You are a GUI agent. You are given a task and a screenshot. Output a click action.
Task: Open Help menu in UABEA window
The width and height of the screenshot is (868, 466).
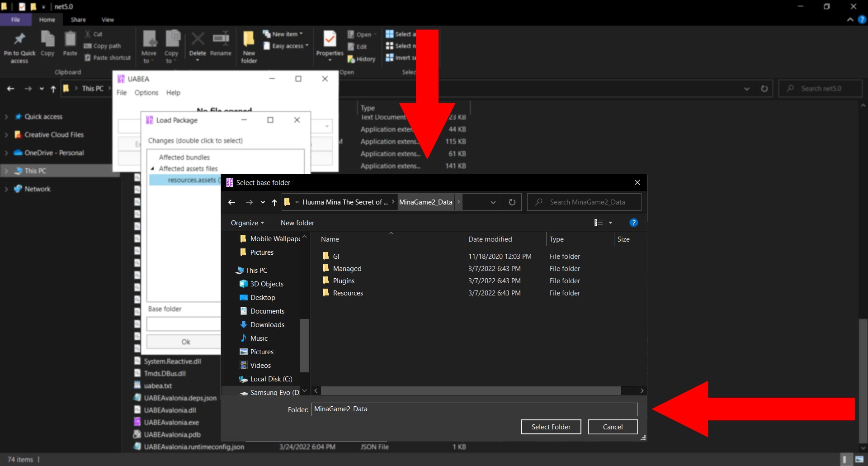pos(173,92)
